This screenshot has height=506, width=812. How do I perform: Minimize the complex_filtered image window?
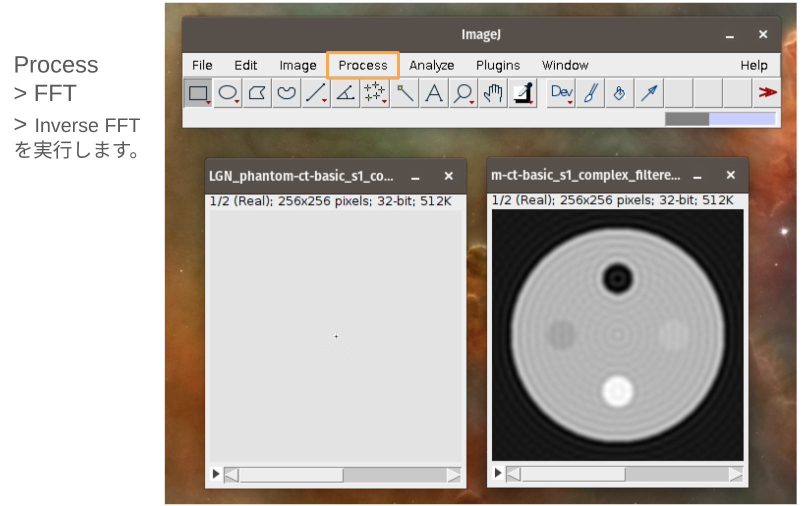(698, 175)
